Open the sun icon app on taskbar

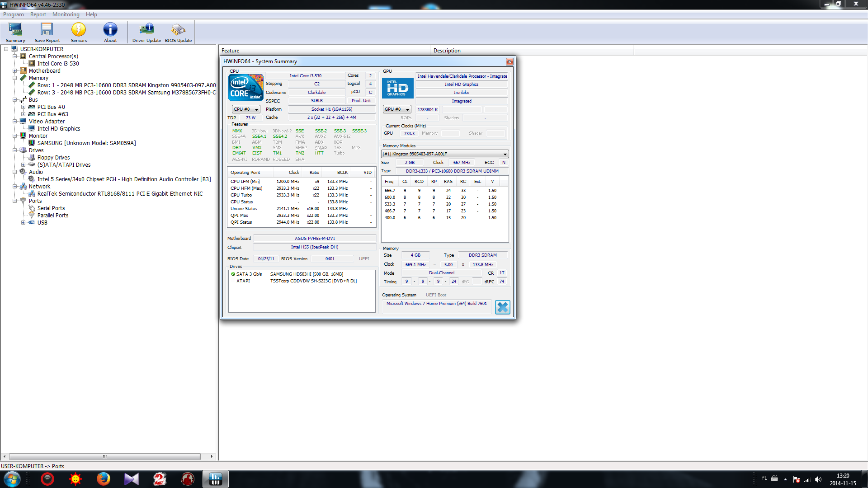click(75, 479)
